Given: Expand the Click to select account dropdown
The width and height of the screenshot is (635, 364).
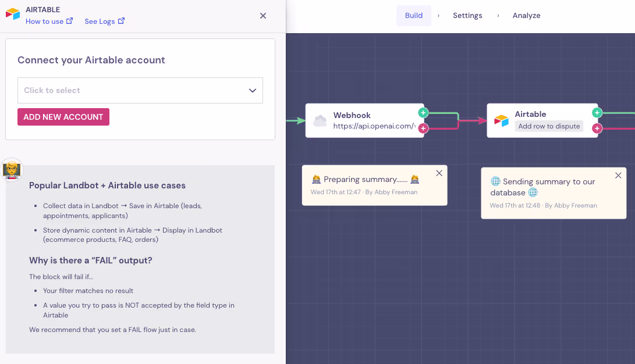Looking at the screenshot, I should [140, 90].
